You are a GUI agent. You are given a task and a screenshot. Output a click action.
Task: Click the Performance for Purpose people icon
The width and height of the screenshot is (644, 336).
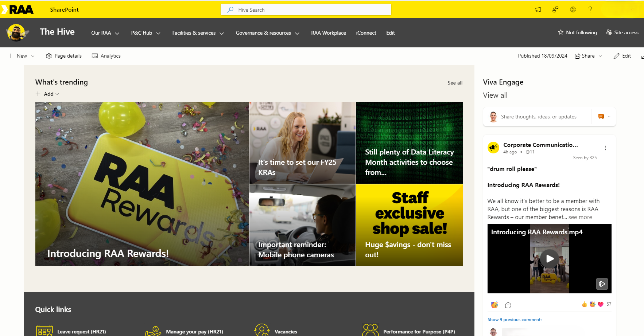371,330
